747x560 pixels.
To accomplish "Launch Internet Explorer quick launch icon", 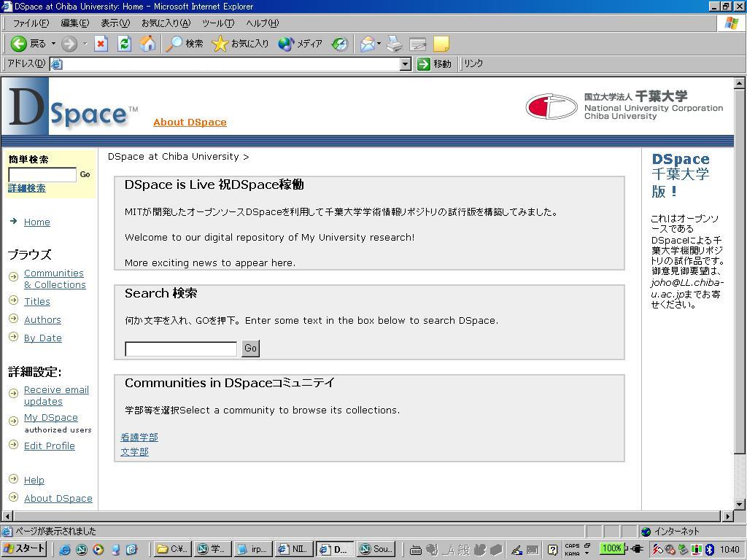I will pyautogui.click(x=65, y=550).
